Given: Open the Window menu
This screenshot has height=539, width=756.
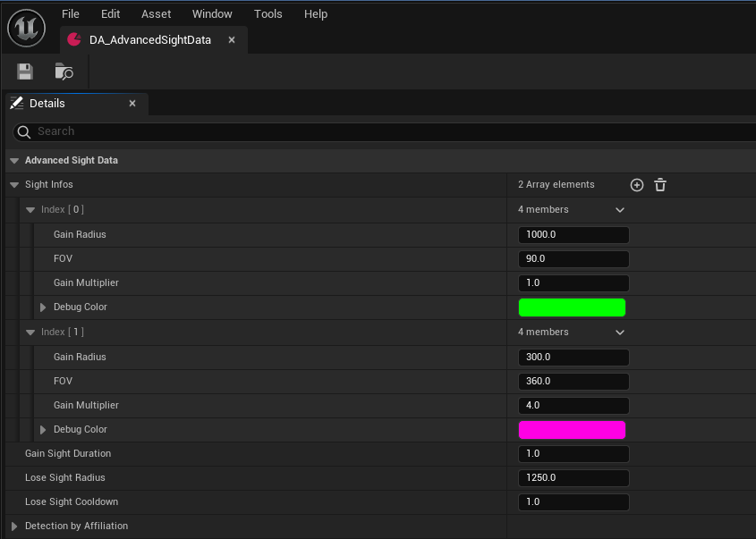Looking at the screenshot, I should [212, 14].
